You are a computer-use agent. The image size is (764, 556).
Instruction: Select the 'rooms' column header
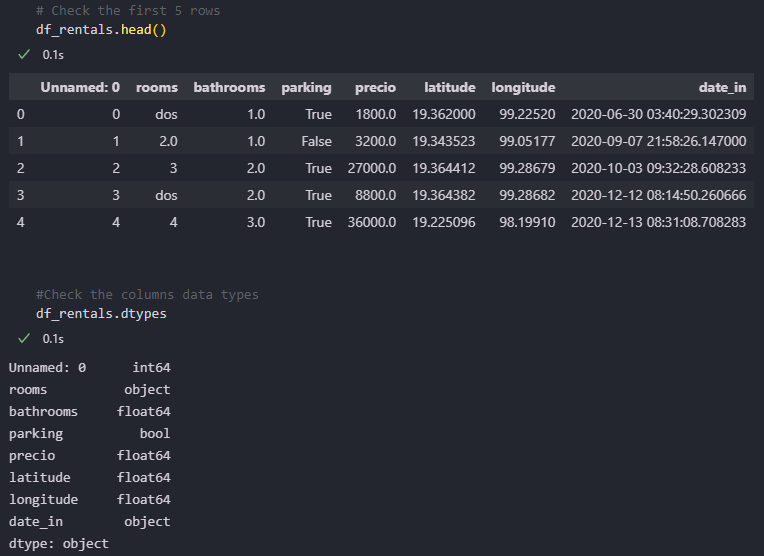(156, 88)
